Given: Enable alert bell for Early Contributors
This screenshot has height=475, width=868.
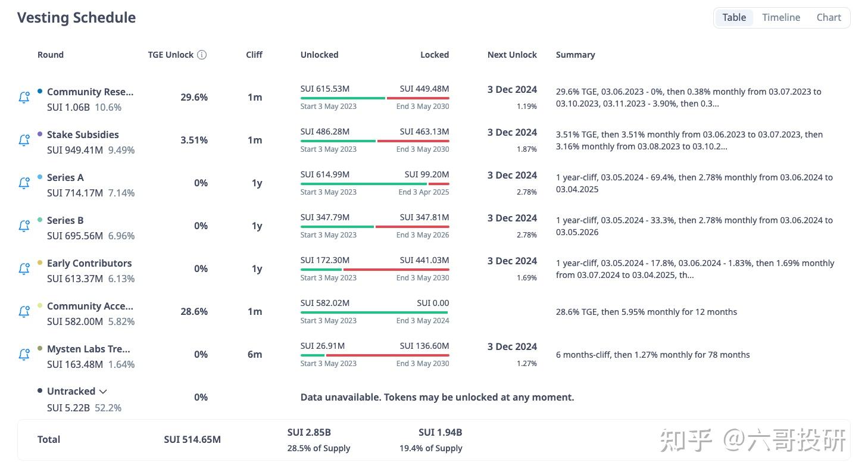Looking at the screenshot, I should (24, 269).
